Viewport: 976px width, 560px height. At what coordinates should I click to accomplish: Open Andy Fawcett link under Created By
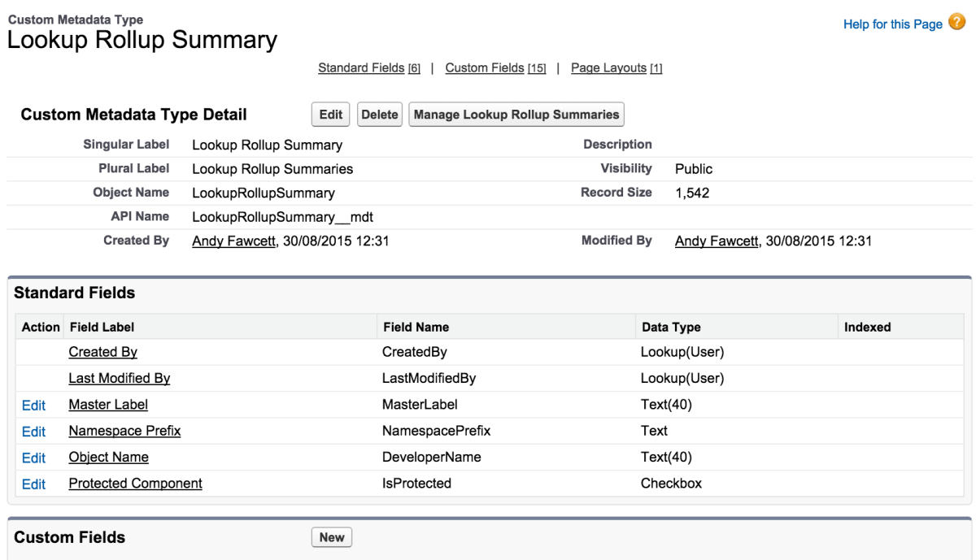pyautogui.click(x=232, y=241)
